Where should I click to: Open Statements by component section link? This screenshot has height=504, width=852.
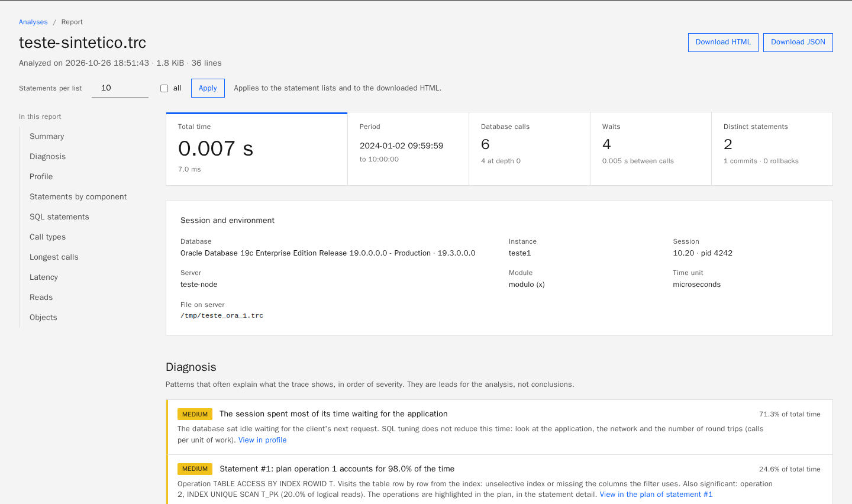click(78, 196)
